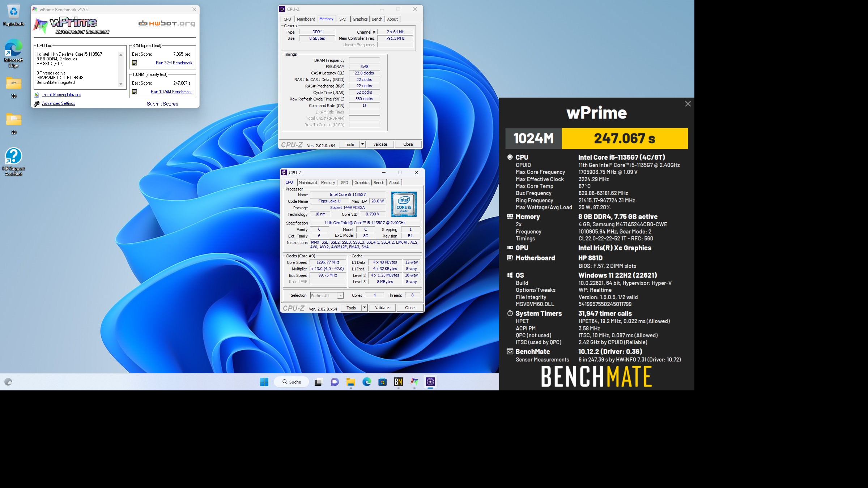
Task: Switch to Graphics tab in upper CPU-Z
Action: point(360,19)
